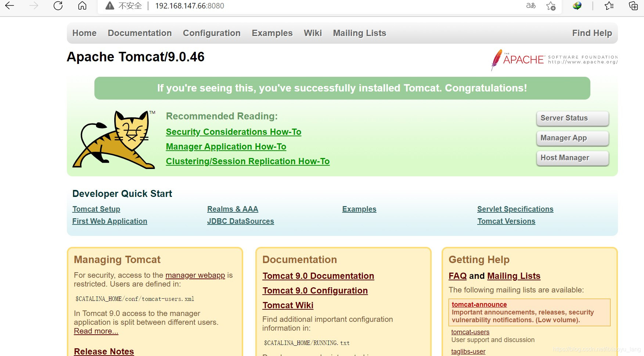The image size is (644, 356).
Task: Open the Configuration nav item
Action: pos(212,33)
